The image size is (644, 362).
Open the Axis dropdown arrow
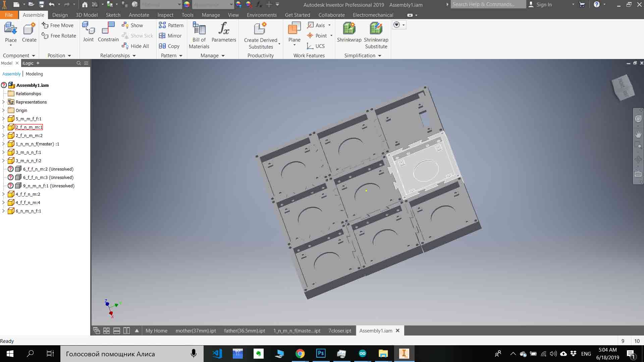[x=329, y=25]
